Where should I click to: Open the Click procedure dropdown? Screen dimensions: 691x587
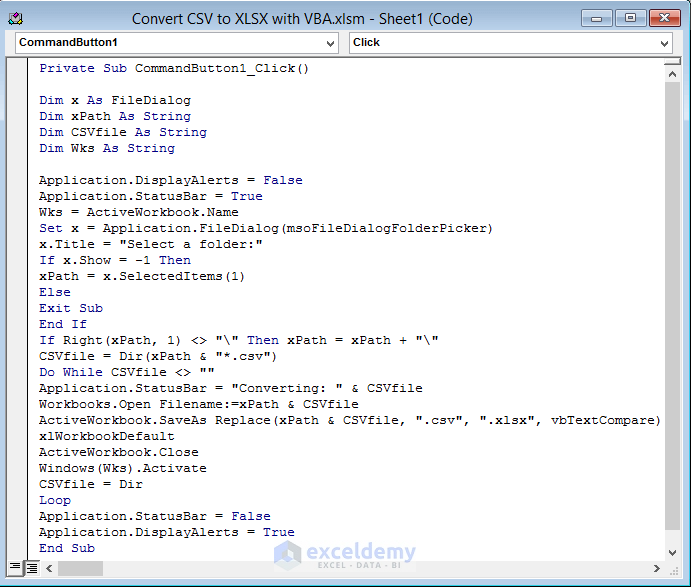(511, 43)
